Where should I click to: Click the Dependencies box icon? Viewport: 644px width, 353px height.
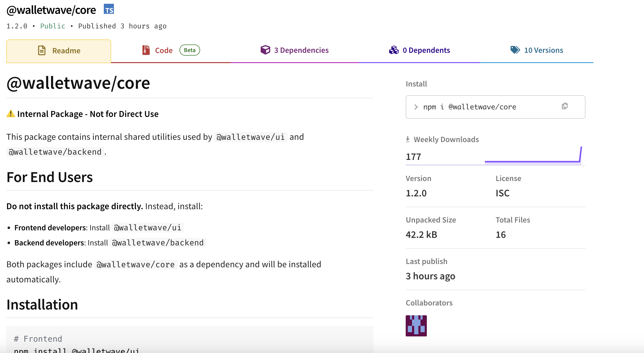tap(265, 50)
